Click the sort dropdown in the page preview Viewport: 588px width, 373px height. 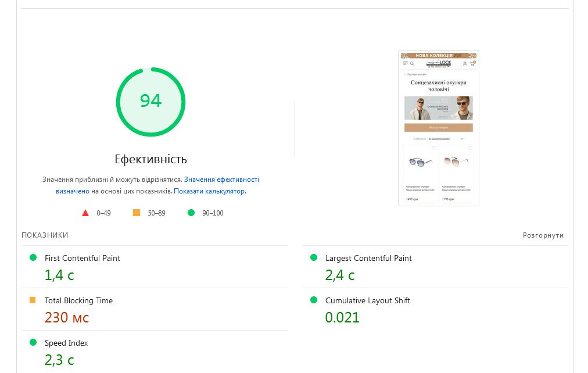point(446,139)
